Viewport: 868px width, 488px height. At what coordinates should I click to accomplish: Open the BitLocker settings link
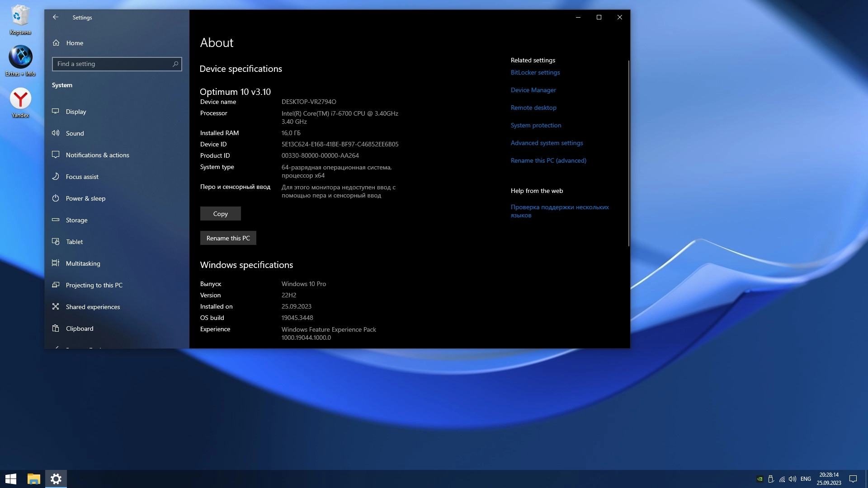[535, 72]
